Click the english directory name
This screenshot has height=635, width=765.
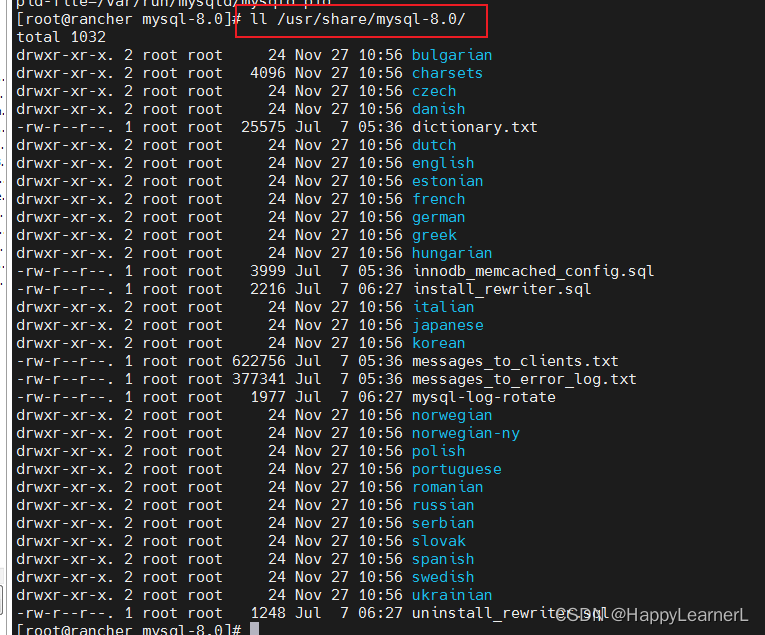(x=443, y=163)
